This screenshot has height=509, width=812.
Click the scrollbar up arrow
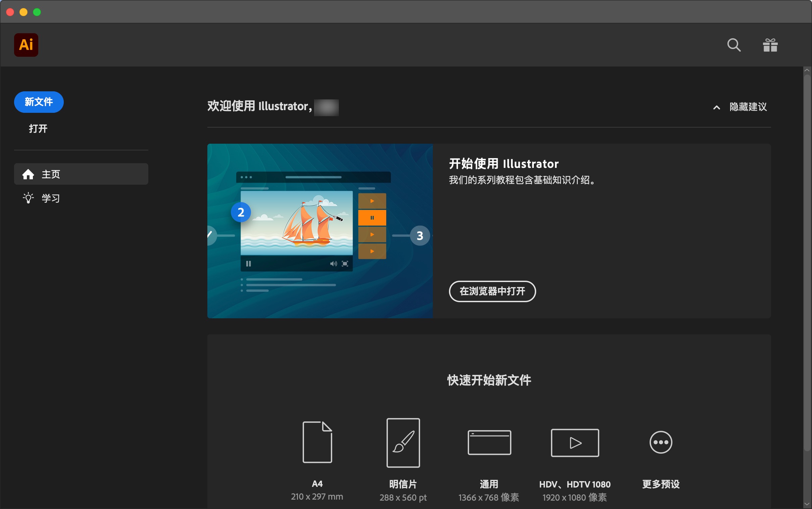click(x=807, y=70)
